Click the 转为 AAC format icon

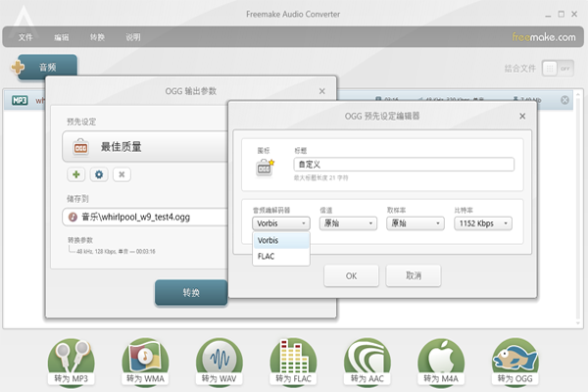tap(367, 363)
